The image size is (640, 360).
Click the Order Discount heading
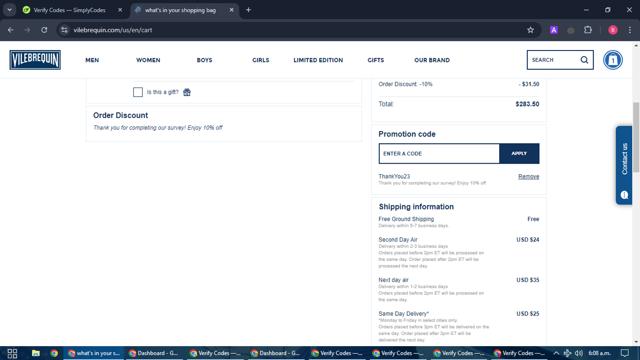tap(120, 116)
